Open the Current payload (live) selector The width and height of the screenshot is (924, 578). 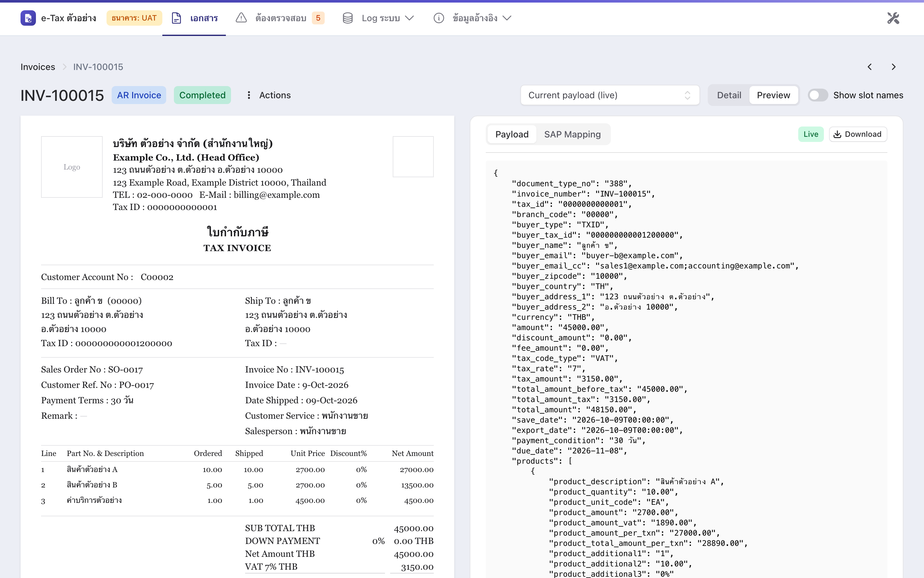[x=610, y=95]
